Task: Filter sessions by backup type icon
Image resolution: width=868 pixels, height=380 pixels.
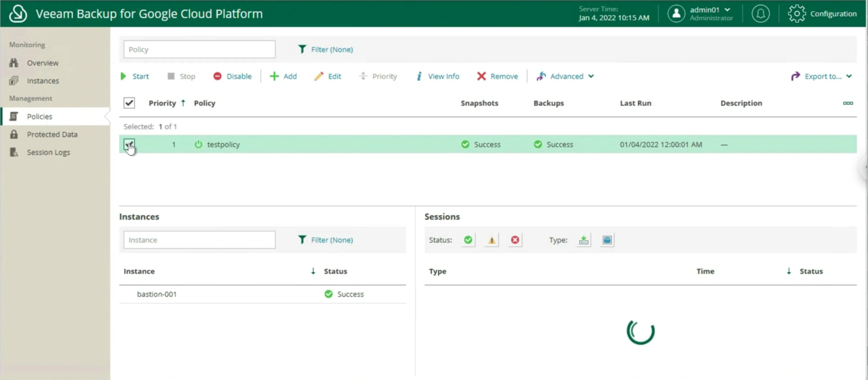Action: point(584,240)
